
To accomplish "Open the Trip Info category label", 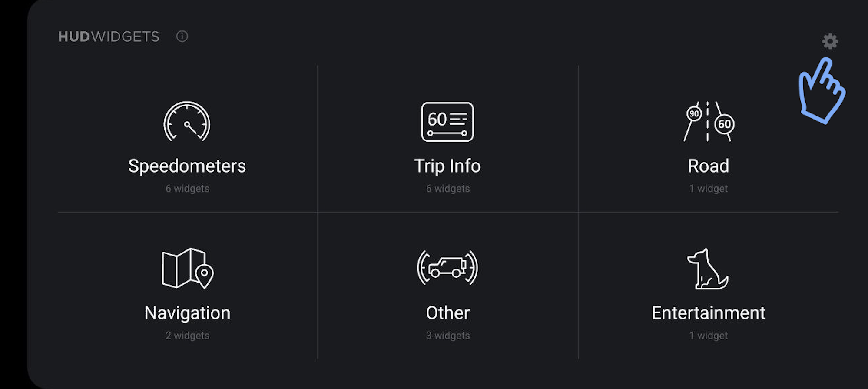I will tap(447, 166).
